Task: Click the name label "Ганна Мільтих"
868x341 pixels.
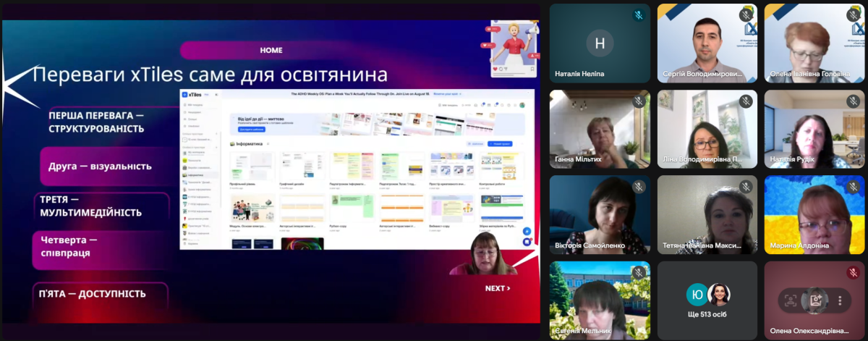Action: pyautogui.click(x=579, y=159)
